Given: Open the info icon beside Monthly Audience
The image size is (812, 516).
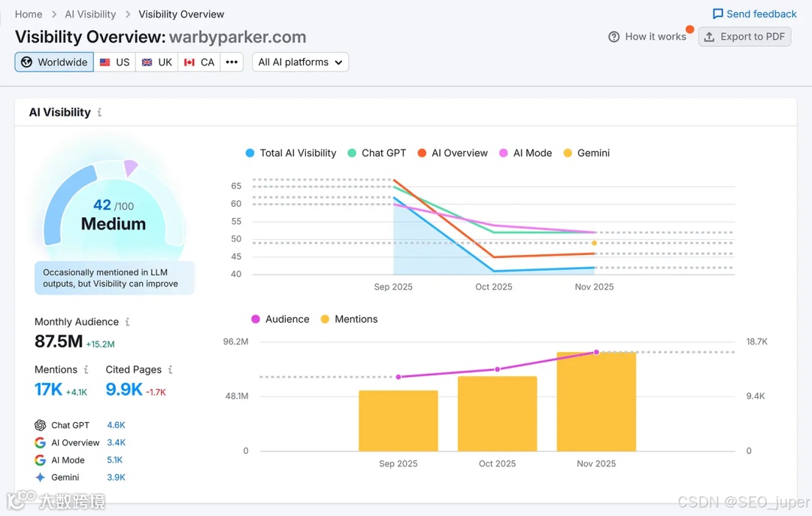Looking at the screenshot, I should coord(127,322).
